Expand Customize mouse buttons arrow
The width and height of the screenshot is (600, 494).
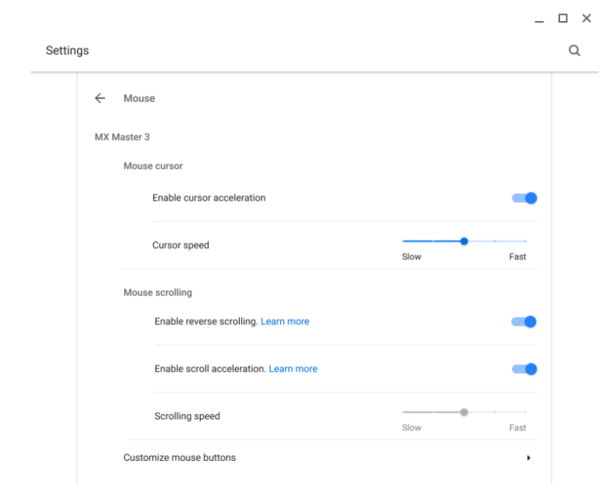pos(528,458)
